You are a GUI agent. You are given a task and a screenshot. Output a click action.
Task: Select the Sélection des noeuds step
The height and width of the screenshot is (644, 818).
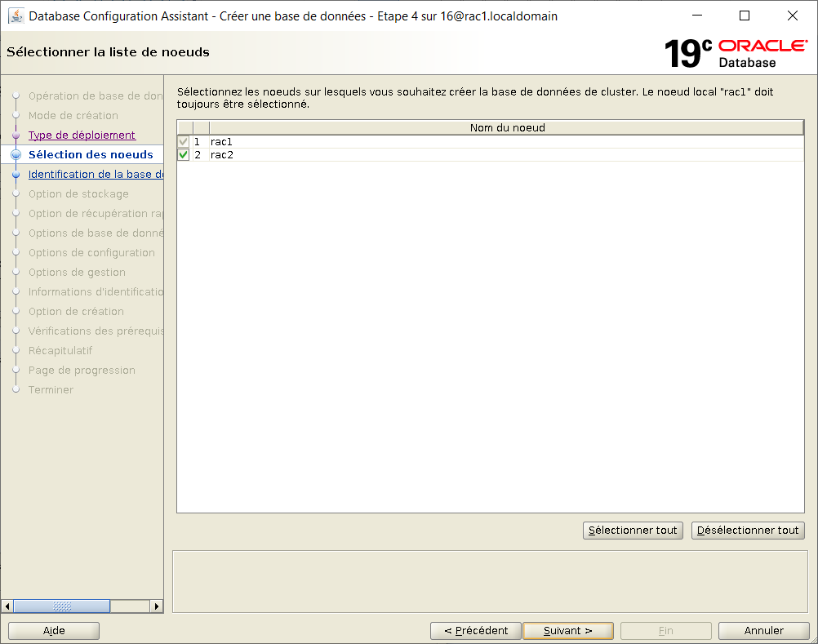(x=91, y=154)
